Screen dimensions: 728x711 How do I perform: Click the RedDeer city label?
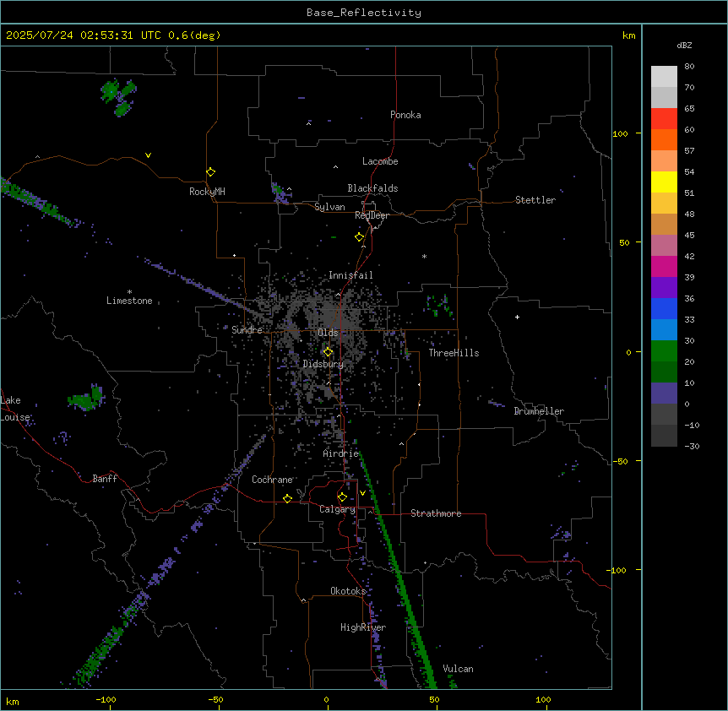point(372,215)
